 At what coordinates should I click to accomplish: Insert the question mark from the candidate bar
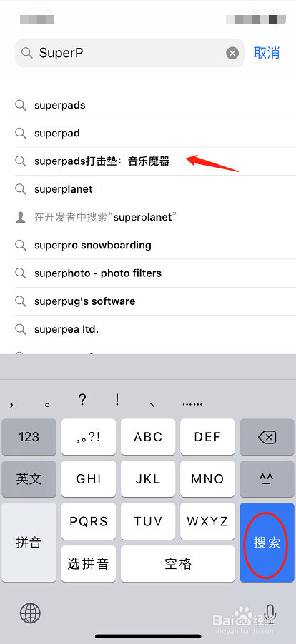coord(82,400)
